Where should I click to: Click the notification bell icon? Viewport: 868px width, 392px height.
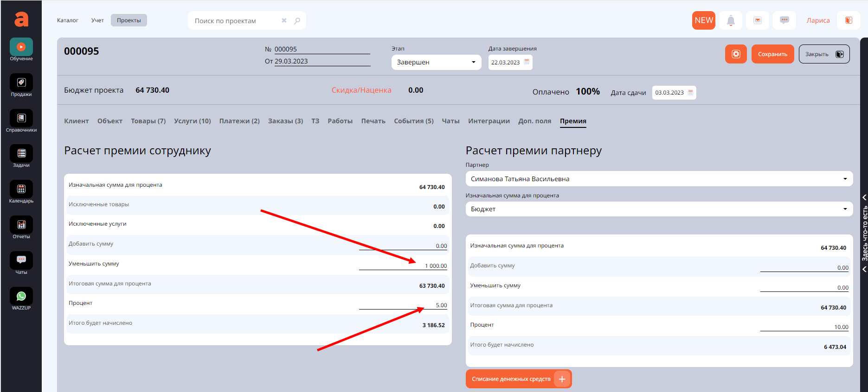731,20
